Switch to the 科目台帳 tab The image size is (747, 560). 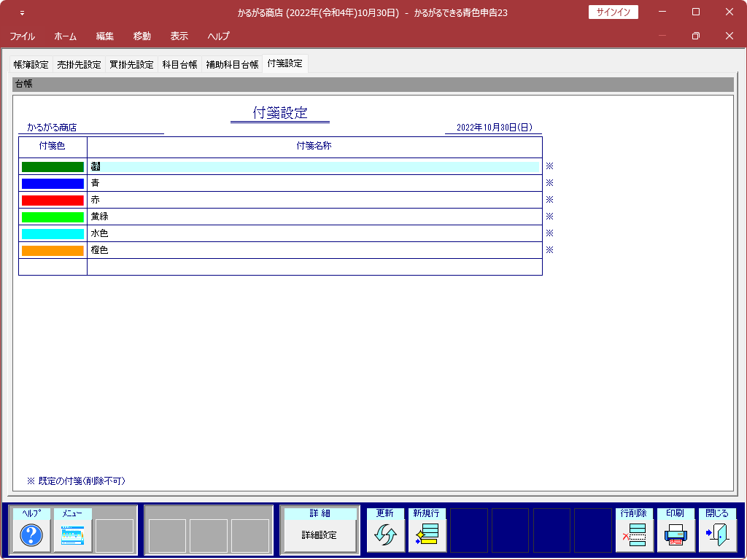coord(179,65)
